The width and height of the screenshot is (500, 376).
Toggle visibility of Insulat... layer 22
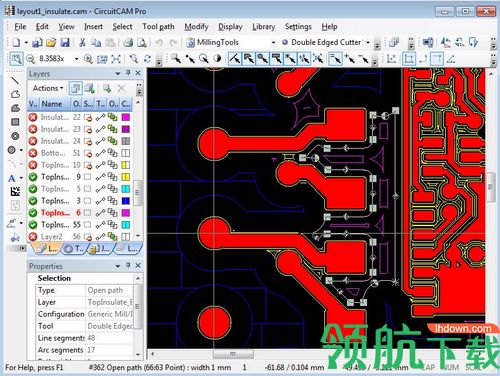click(x=33, y=117)
